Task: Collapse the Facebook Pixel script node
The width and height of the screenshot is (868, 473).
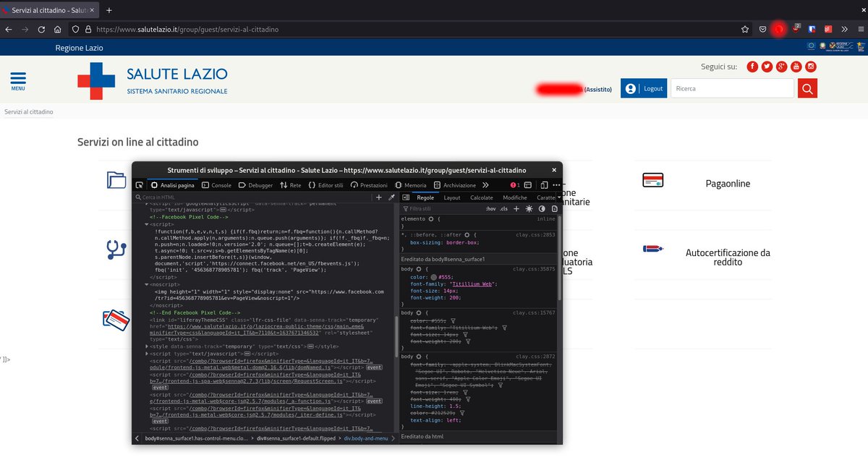Action: pyautogui.click(x=147, y=224)
